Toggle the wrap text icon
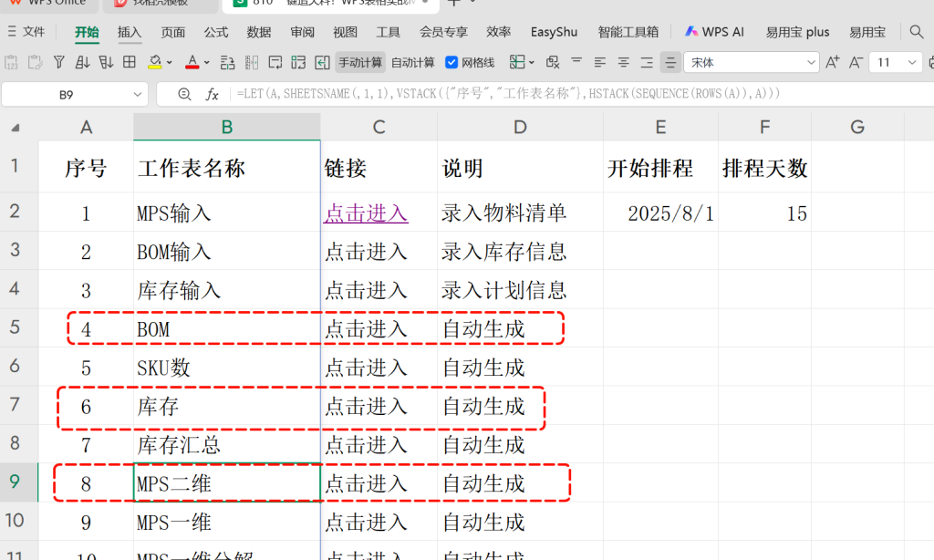Screen dimensions: 934x560 (x=275, y=62)
